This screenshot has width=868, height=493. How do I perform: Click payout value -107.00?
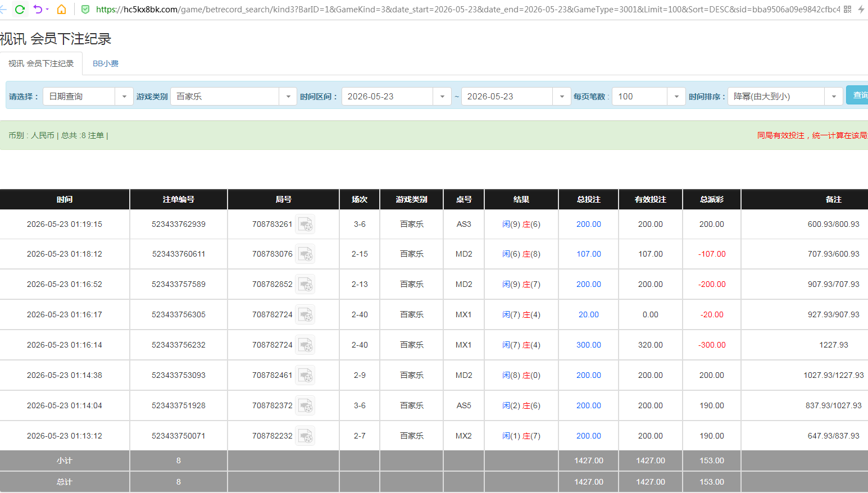(712, 254)
